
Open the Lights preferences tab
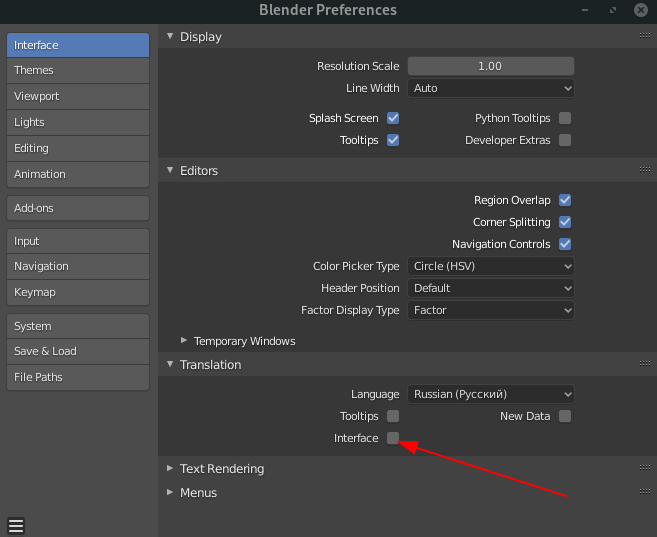tap(78, 122)
